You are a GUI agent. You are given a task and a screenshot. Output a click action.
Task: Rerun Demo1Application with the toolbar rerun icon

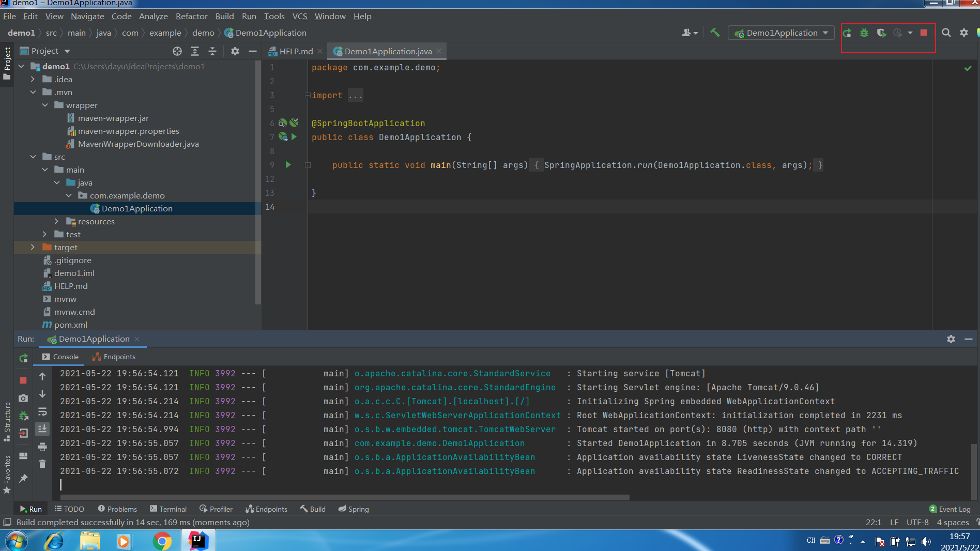point(847,33)
